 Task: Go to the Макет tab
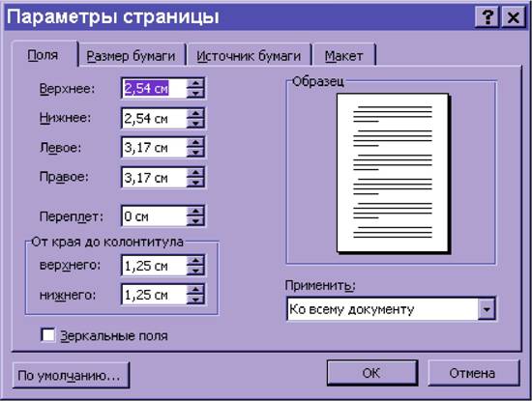click(343, 56)
